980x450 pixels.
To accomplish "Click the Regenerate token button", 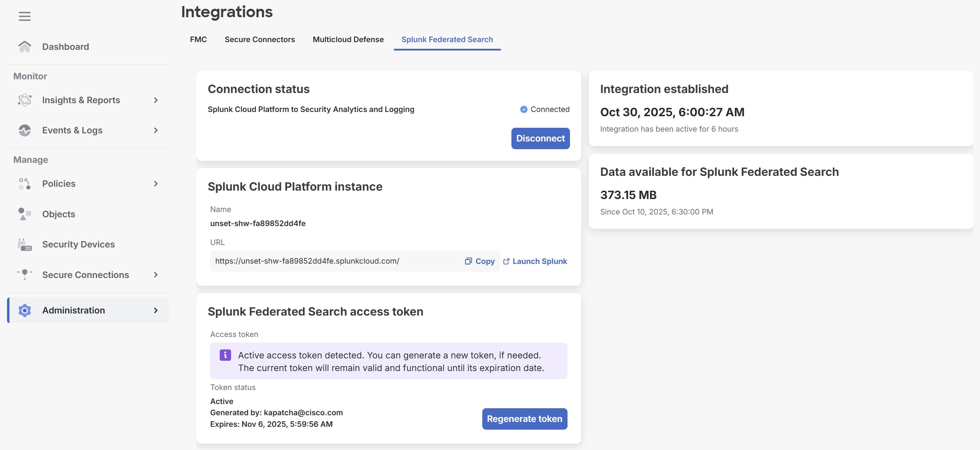I will point(524,419).
